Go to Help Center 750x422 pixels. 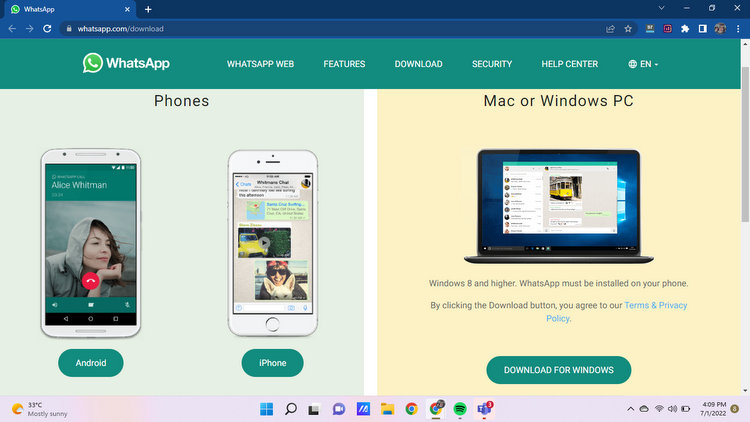click(x=569, y=64)
